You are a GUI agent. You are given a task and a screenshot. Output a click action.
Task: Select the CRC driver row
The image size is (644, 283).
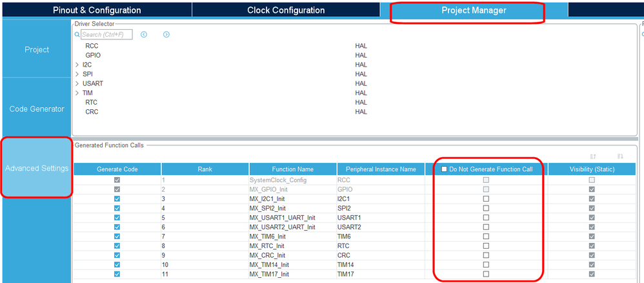point(92,112)
